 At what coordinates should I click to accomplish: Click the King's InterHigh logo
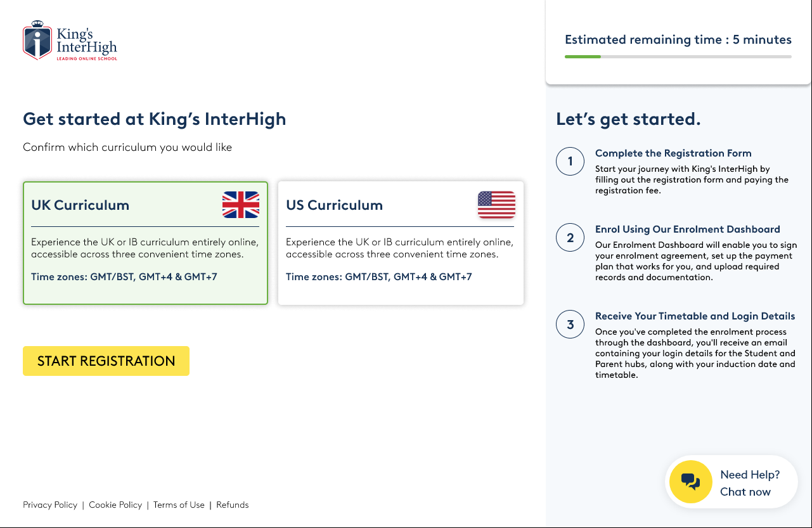coord(70,41)
